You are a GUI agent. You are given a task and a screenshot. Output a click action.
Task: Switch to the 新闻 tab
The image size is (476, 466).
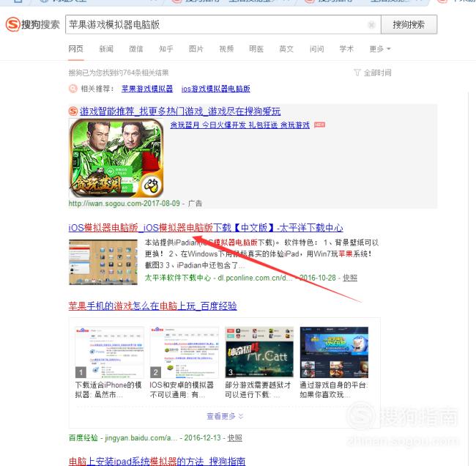[106, 49]
